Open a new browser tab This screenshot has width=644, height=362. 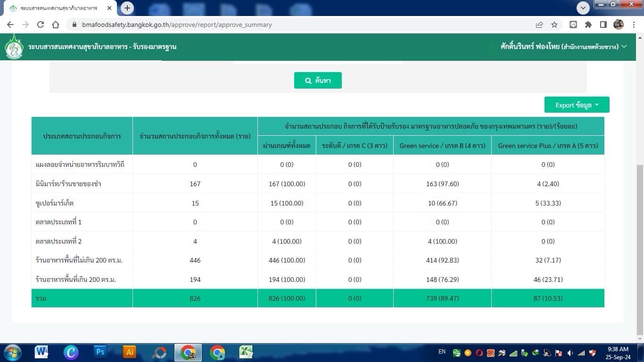click(127, 8)
